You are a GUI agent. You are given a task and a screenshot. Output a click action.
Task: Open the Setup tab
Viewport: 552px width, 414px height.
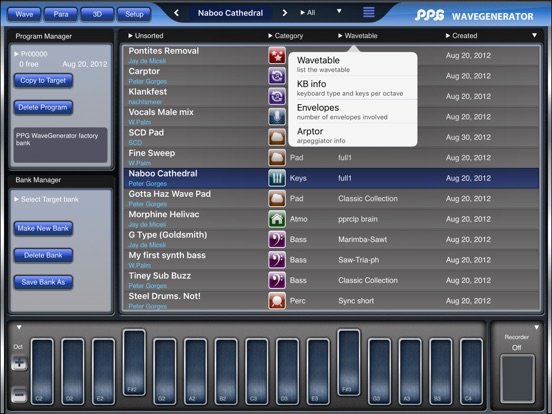pyautogui.click(x=134, y=14)
